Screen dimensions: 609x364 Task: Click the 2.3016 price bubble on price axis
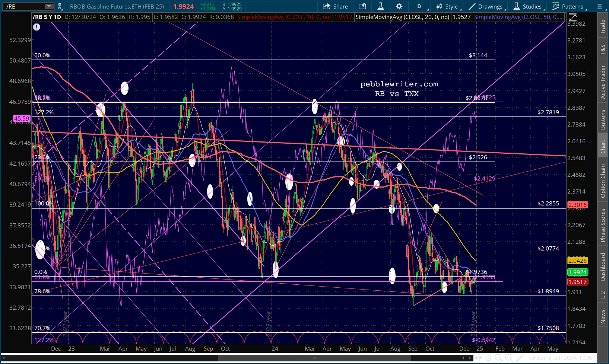click(577, 205)
